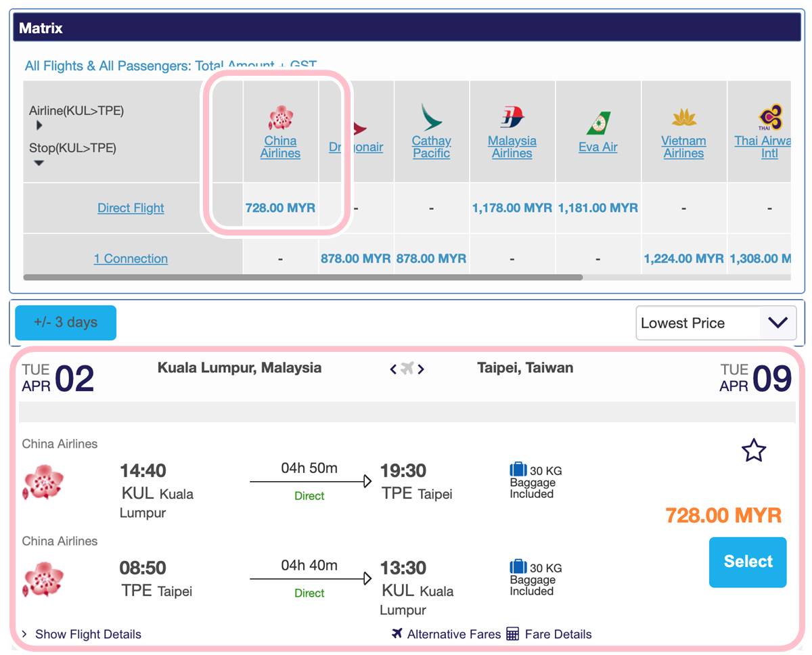Click the 19:30 arrival time
812x655 pixels.
coord(403,470)
